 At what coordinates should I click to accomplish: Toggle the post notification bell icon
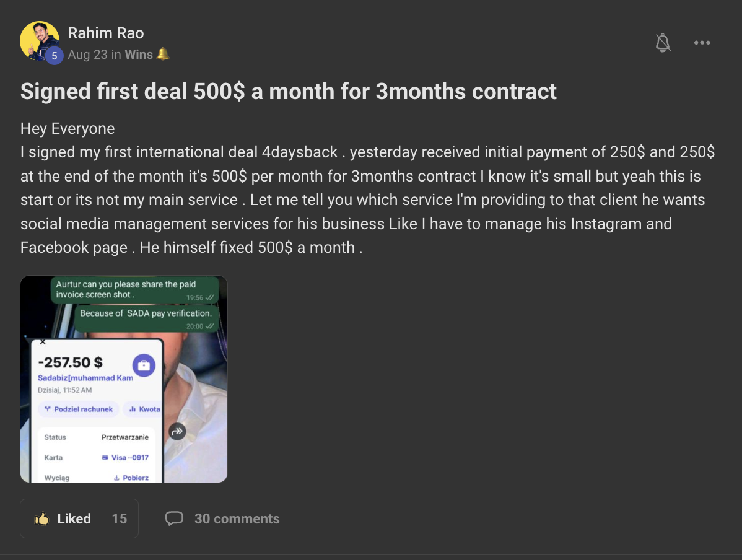pos(663,43)
